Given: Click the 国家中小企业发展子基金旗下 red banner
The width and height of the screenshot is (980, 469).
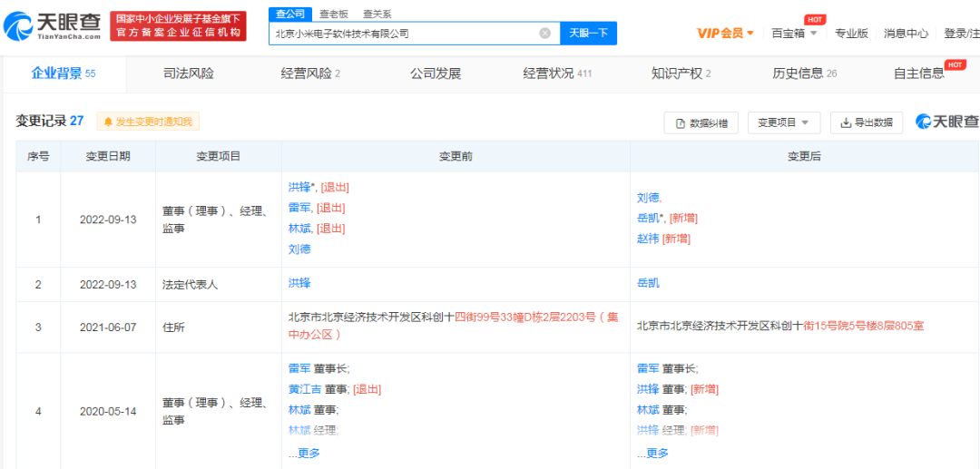Looking at the screenshot, I should (x=178, y=26).
